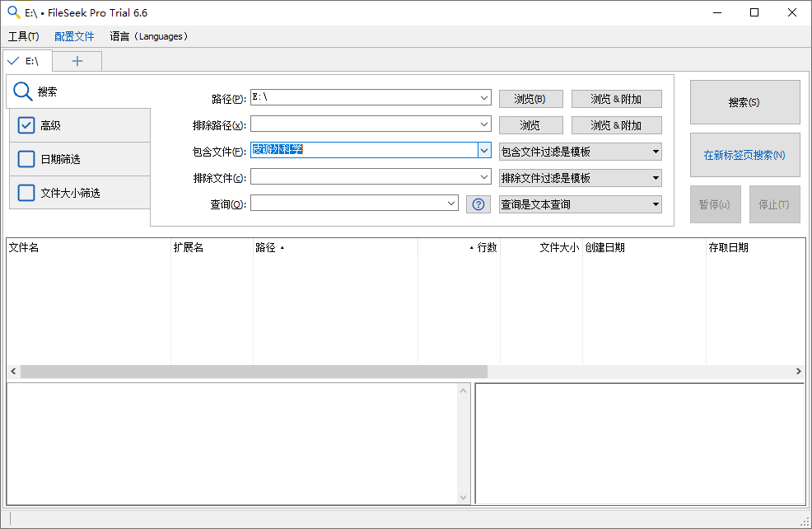Click the 停止(T) button

775,204
